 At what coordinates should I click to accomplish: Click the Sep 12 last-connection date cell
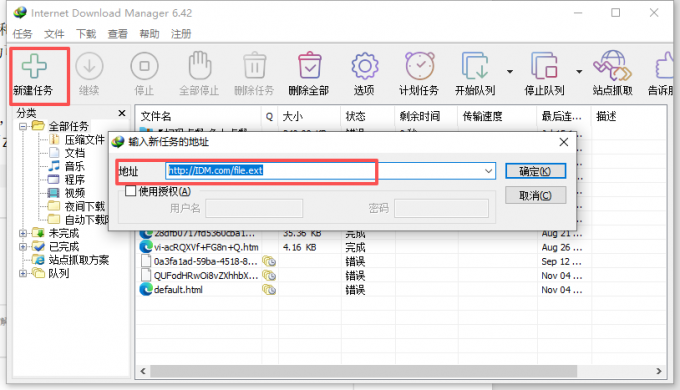[561, 262]
